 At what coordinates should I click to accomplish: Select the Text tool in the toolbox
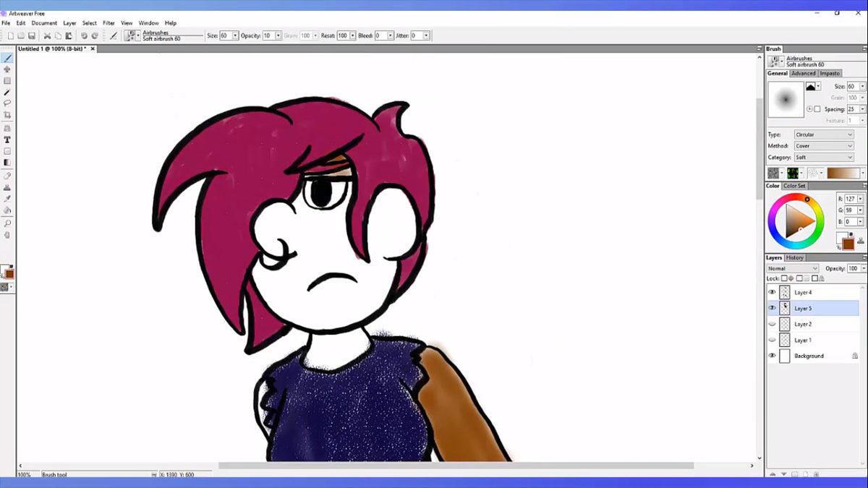(7, 140)
